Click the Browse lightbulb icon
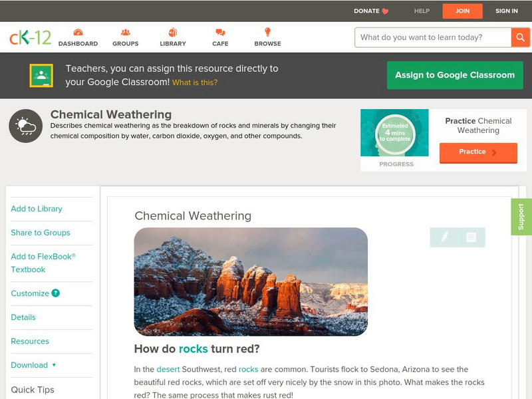Viewport: 532px width, 399px height. pos(267,31)
